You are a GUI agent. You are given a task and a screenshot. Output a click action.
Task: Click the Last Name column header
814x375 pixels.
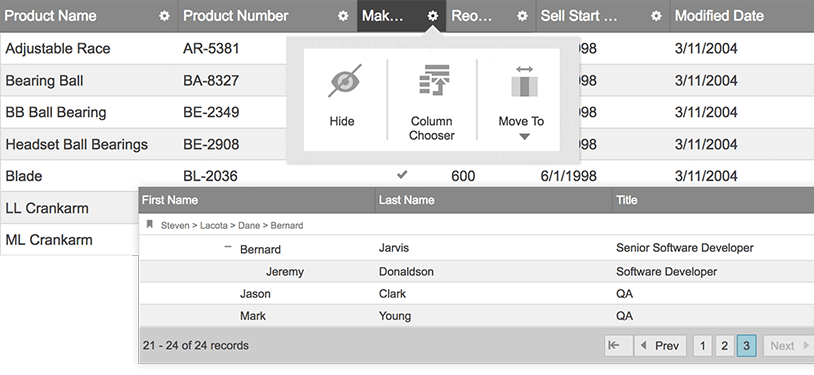point(406,200)
